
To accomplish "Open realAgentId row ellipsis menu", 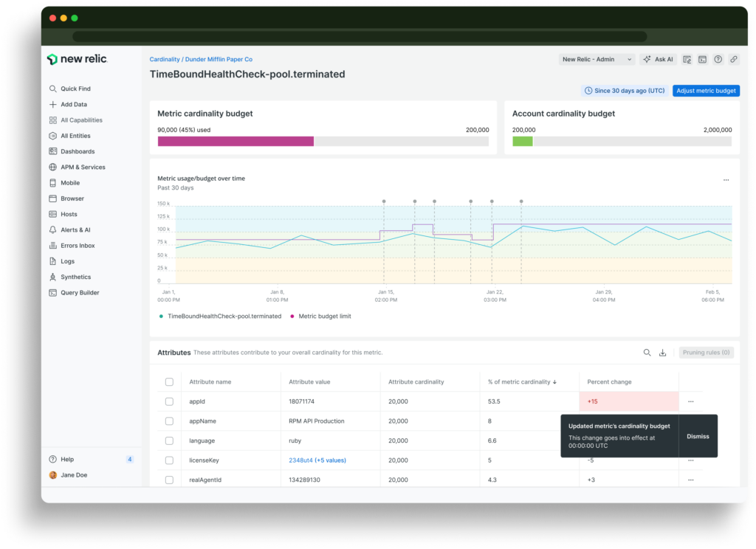I will point(691,480).
